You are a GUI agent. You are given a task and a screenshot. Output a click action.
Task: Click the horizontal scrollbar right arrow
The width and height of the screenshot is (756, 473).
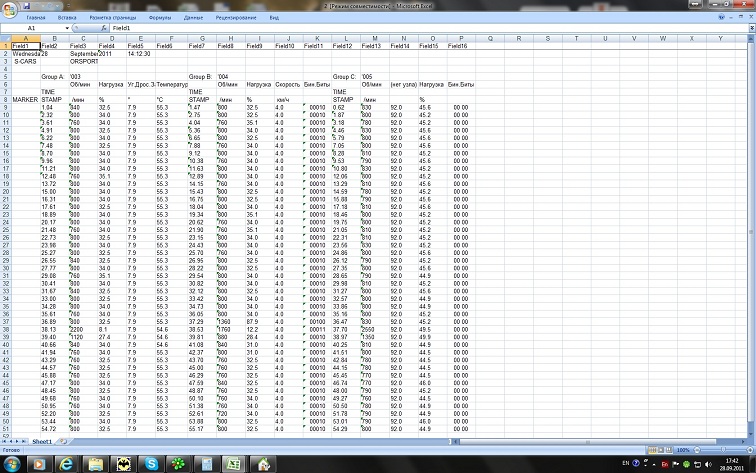tap(744, 441)
